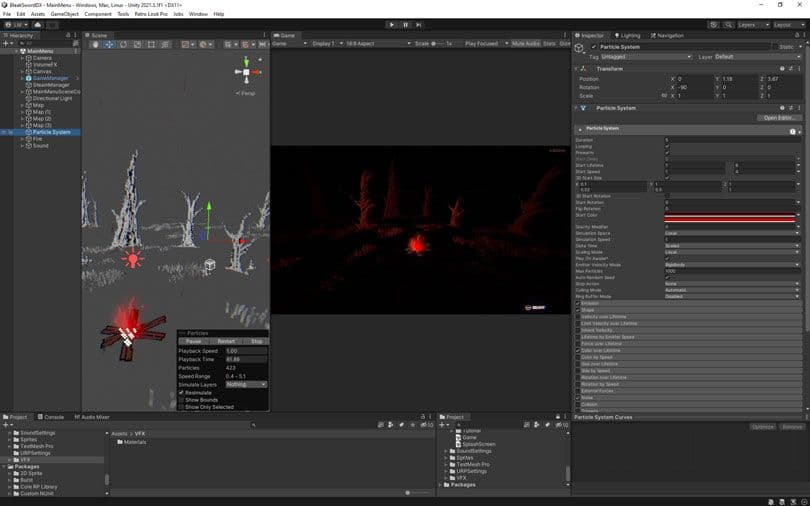Open the Simulate Layers dropdown
This screenshot has height=506, width=810.
pos(246,384)
